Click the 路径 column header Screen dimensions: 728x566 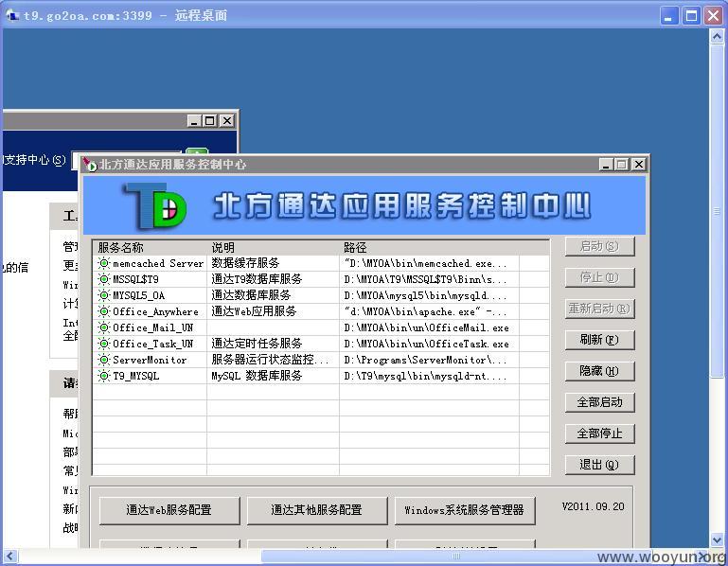(x=429, y=247)
